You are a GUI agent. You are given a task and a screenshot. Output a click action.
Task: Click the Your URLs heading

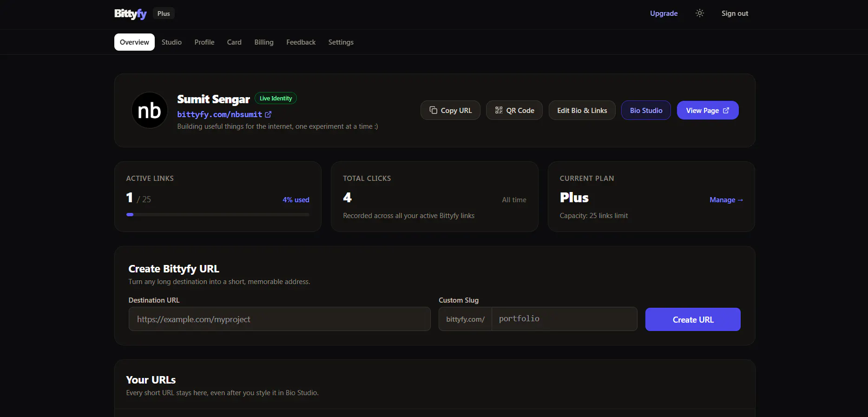pos(151,380)
